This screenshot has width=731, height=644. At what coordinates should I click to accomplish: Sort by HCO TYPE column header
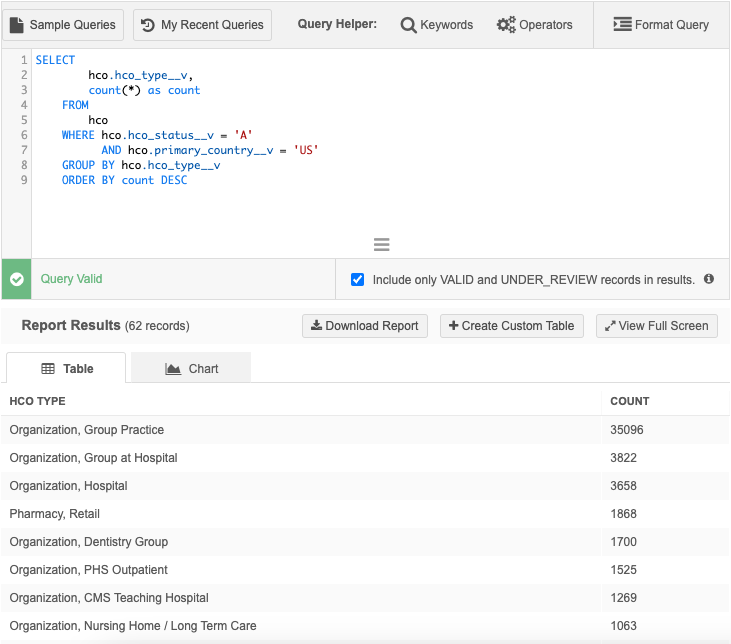[x=38, y=401]
